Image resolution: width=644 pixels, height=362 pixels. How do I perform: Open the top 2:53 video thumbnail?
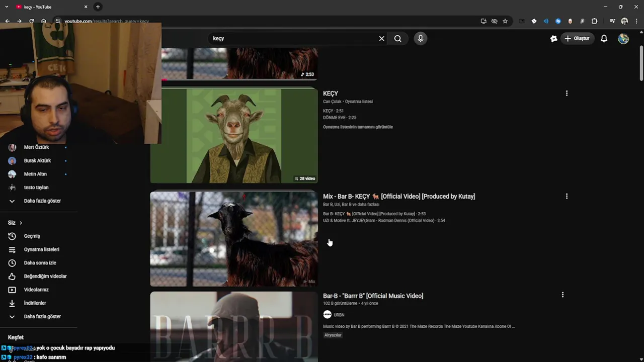click(239, 63)
